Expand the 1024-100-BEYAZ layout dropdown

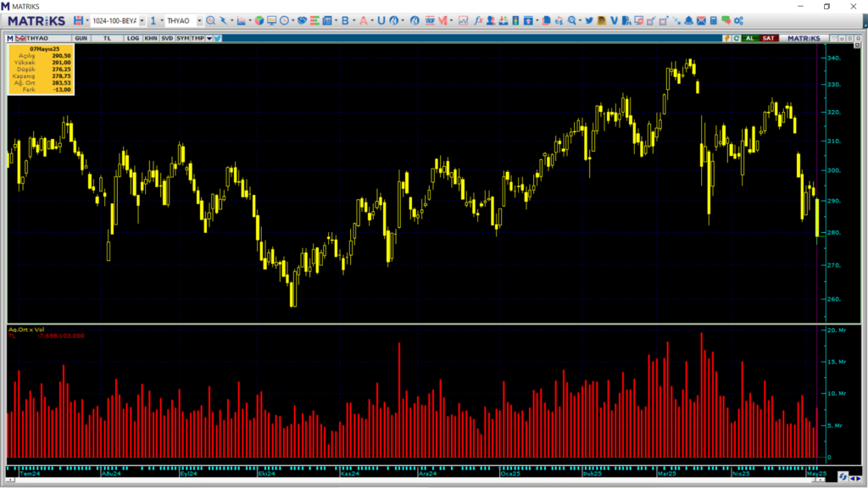142,20
